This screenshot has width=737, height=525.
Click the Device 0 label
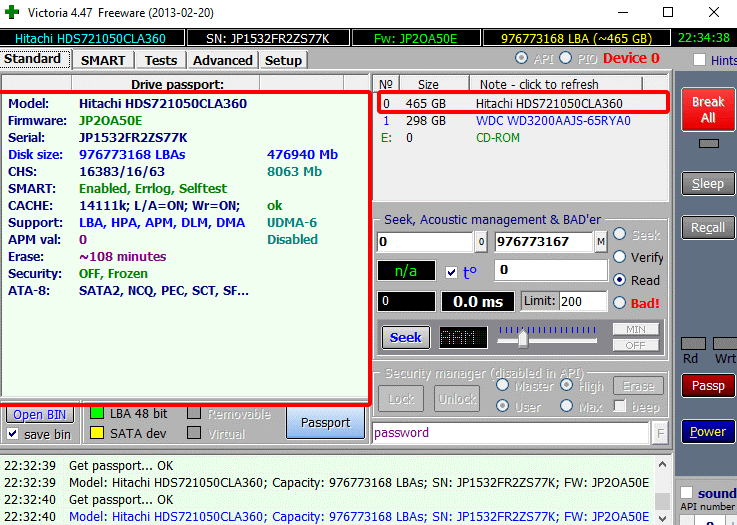pyautogui.click(x=631, y=58)
